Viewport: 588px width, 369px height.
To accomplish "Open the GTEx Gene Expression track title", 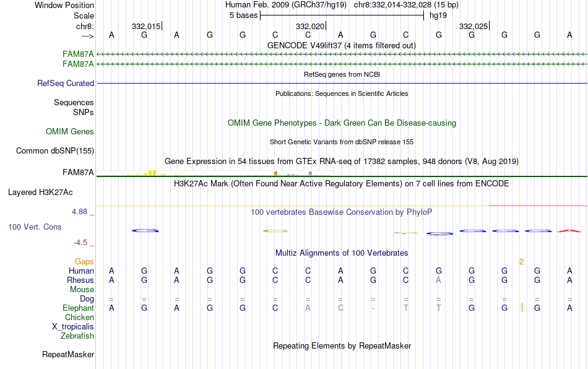I will [342, 161].
